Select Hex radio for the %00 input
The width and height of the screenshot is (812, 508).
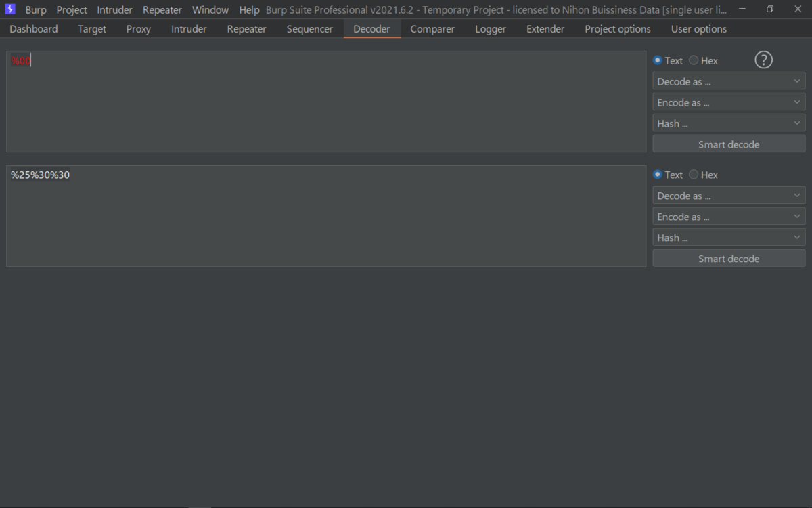coord(704,60)
